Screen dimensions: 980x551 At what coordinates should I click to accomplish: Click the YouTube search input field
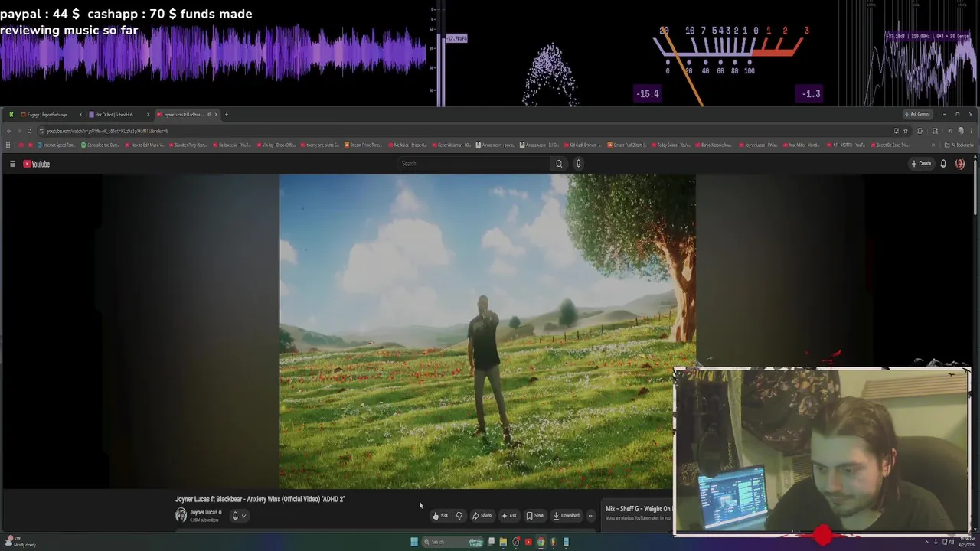(x=475, y=164)
